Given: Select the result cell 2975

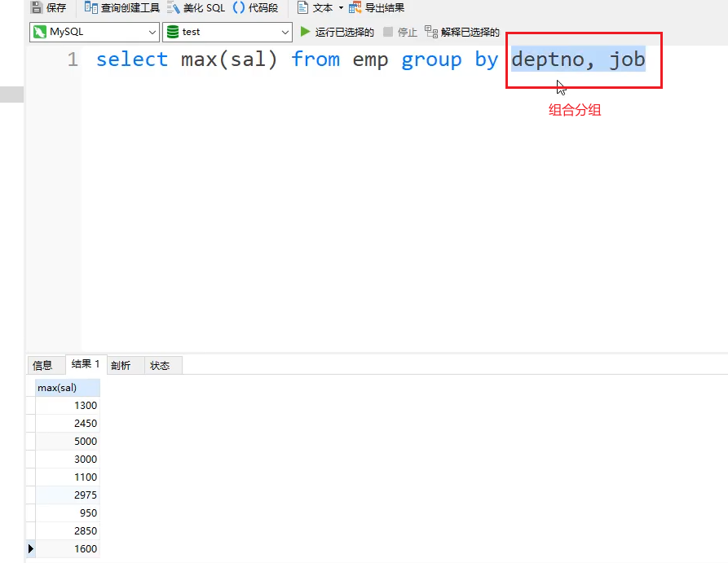Looking at the screenshot, I should (x=68, y=495).
